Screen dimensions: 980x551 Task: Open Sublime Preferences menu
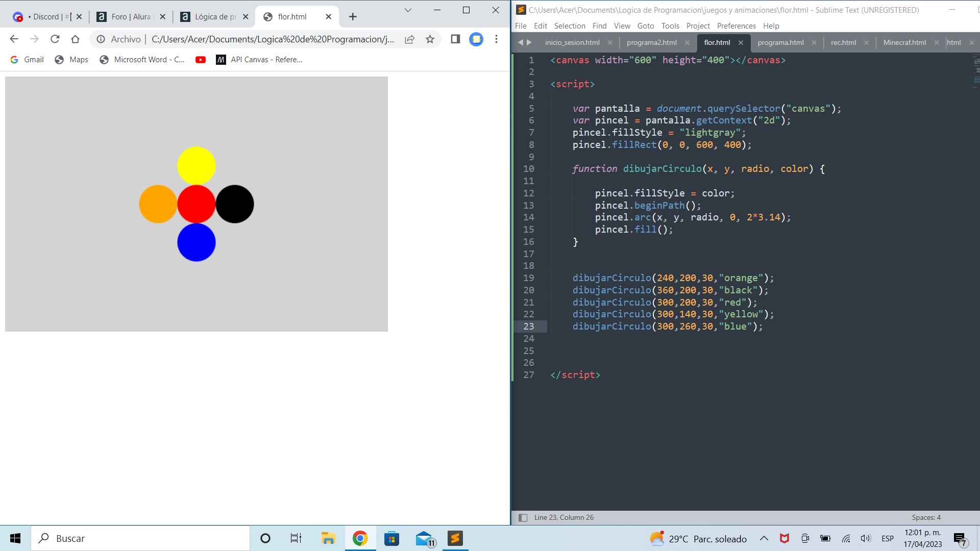[736, 26]
